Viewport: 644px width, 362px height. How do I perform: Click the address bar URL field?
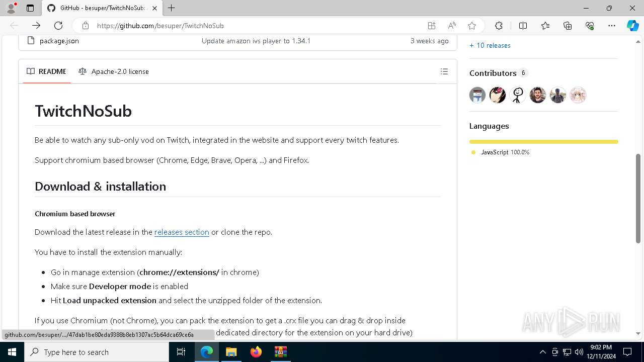click(x=257, y=26)
